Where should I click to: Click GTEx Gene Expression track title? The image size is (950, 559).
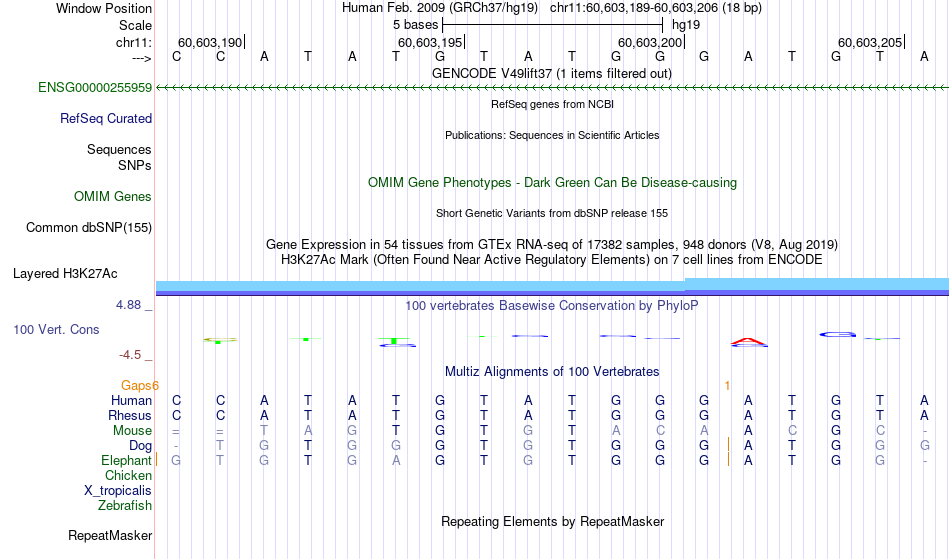tap(551, 245)
